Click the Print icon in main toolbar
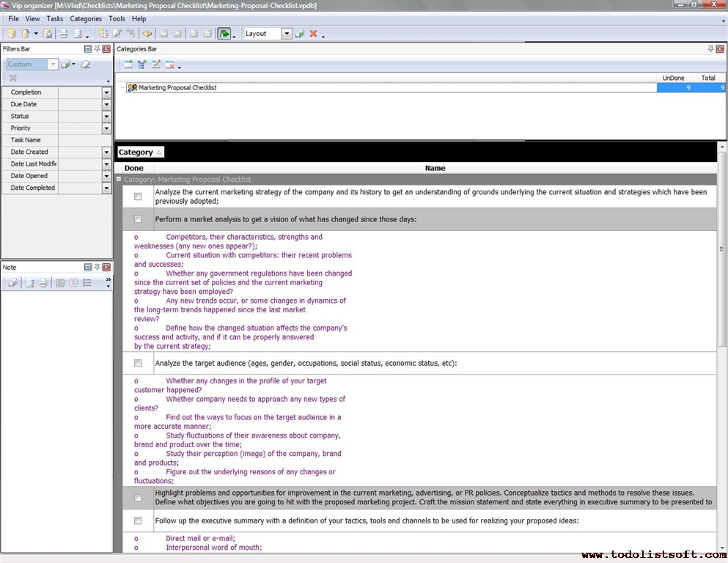Viewport: 728px width, 563px height. coord(63,34)
